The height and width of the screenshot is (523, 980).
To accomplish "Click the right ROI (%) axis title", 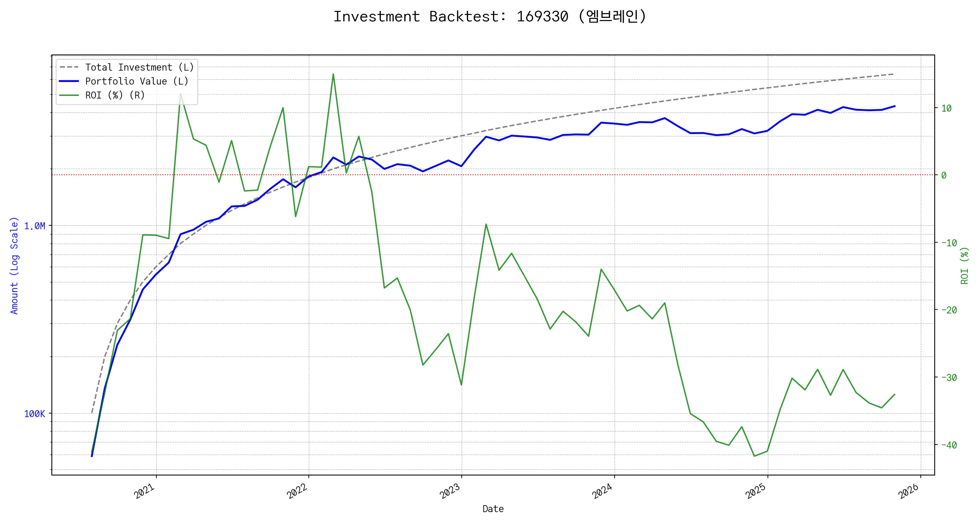I will pyautogui.click(x=964, y=265).
